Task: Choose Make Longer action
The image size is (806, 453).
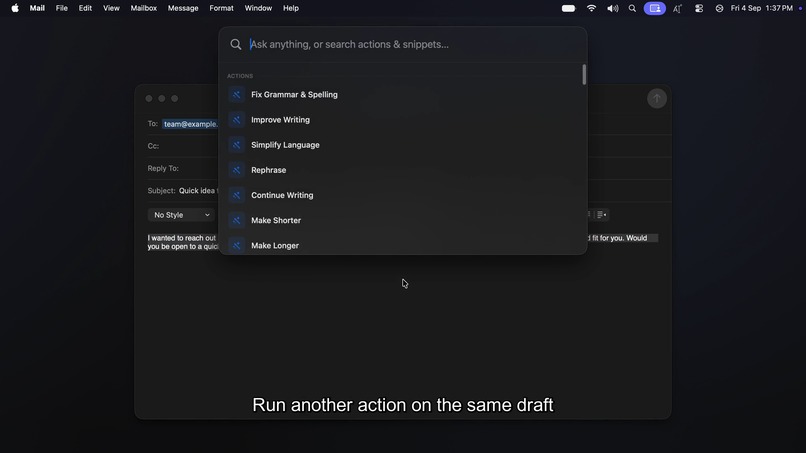Action: 402,245
